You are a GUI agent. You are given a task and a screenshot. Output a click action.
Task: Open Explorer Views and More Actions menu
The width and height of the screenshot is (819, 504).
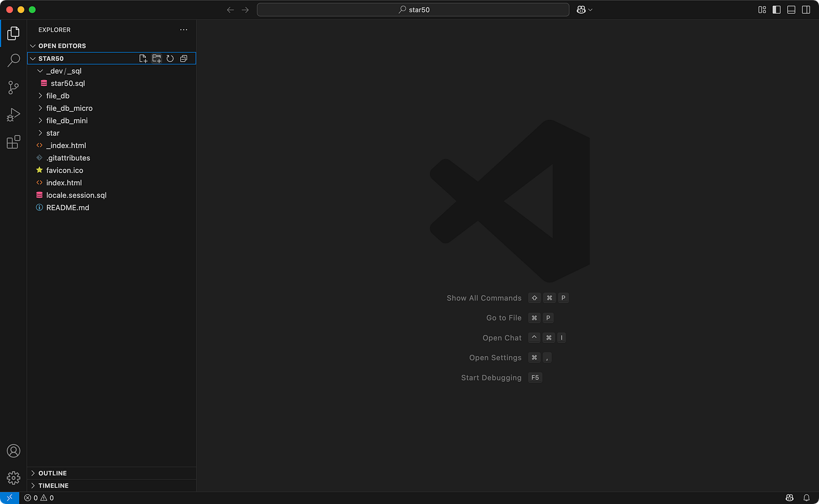click(x=184, y=30)
